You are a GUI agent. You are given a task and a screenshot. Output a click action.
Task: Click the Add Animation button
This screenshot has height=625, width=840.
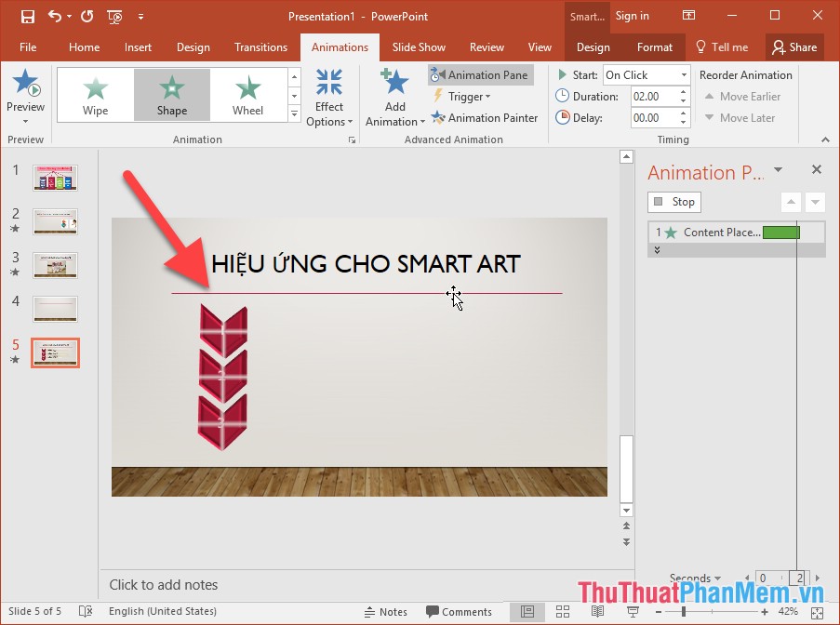click(x=394, y=96)
